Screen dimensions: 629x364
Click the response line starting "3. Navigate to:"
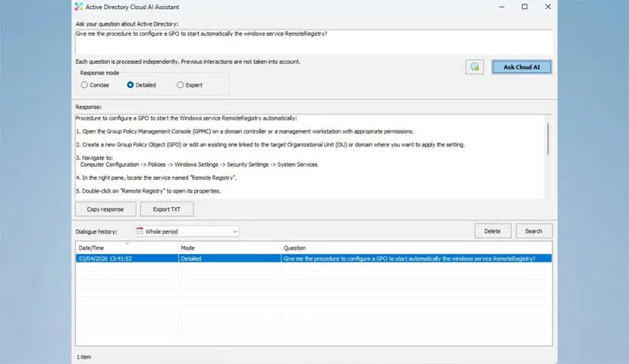[x=94, y=158]
